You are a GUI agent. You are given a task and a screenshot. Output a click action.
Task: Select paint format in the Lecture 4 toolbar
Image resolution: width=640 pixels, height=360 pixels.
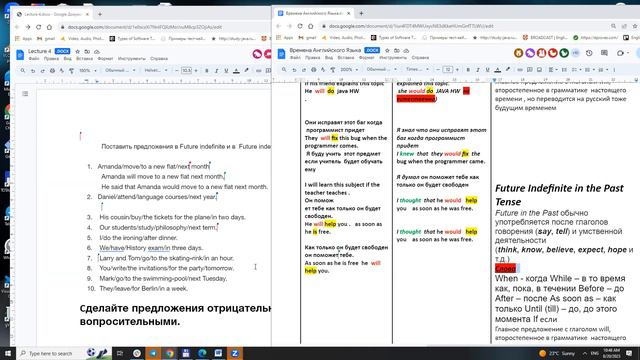point(71,71)
